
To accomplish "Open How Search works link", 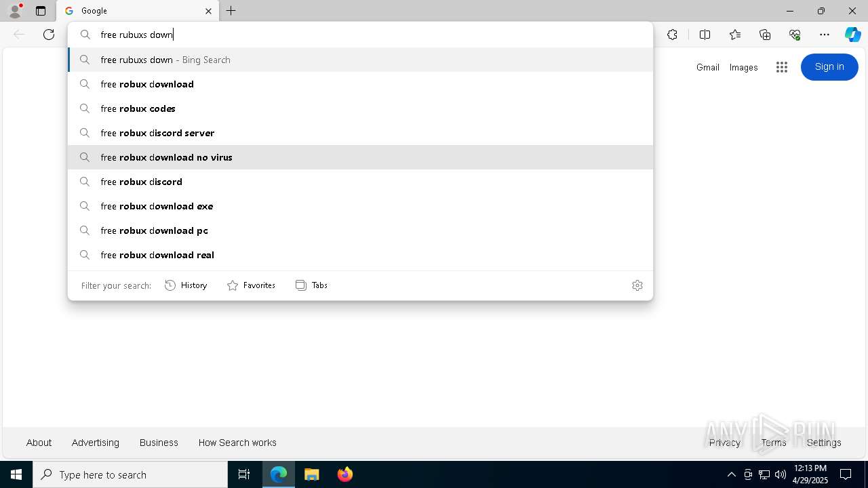I will pos(237,443).
